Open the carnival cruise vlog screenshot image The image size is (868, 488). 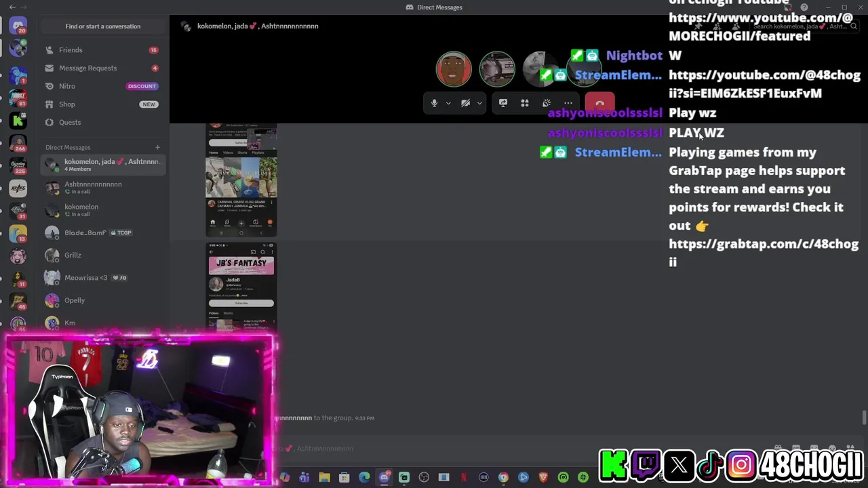click(x=241, y=180)
